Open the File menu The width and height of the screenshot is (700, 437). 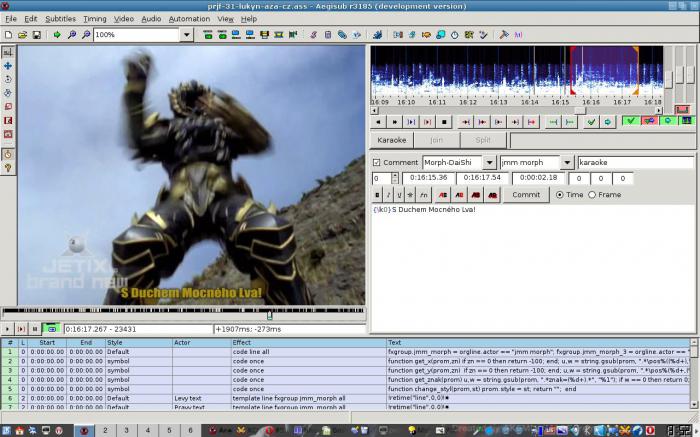pos(11,19)
